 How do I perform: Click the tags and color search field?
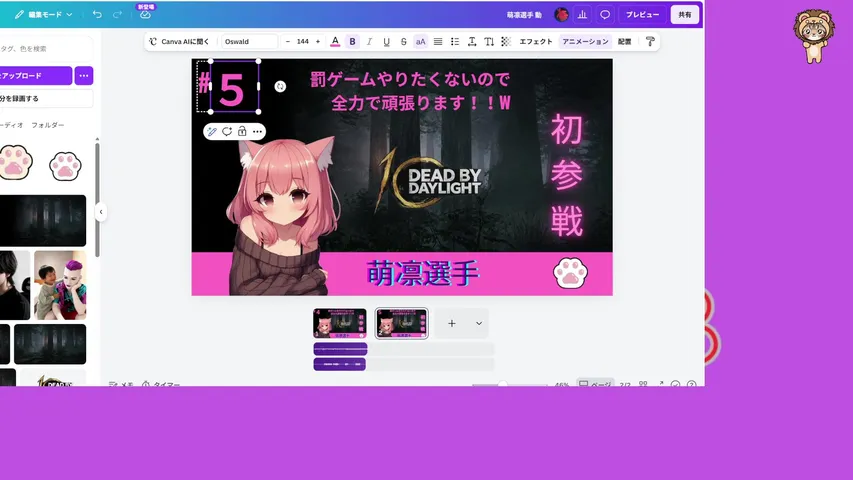(45, 48)
